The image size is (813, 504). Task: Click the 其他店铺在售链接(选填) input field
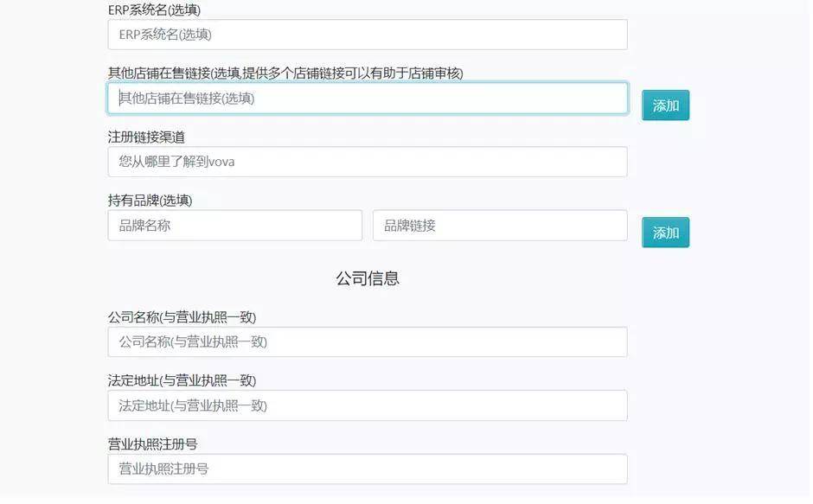pos(367,98)
